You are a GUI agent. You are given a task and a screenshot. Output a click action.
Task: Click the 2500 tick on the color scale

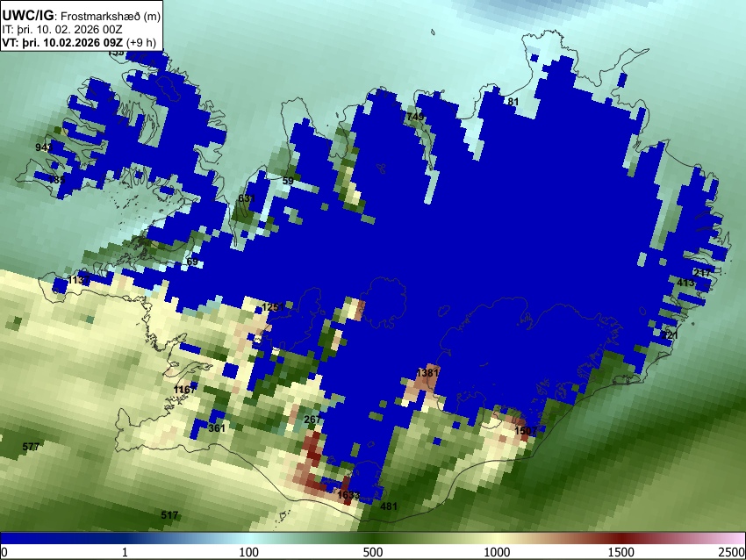pyautogui.click(x=733, y=552)
